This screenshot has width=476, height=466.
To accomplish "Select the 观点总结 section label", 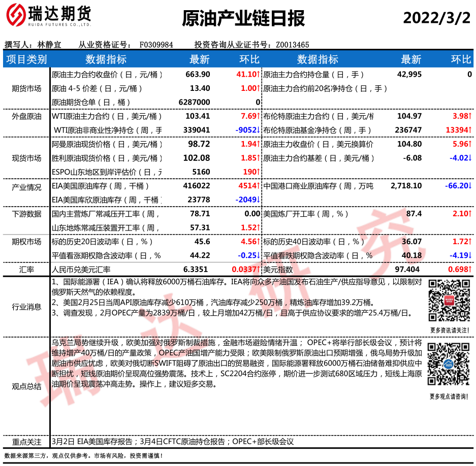I will [x=26, y=386].
